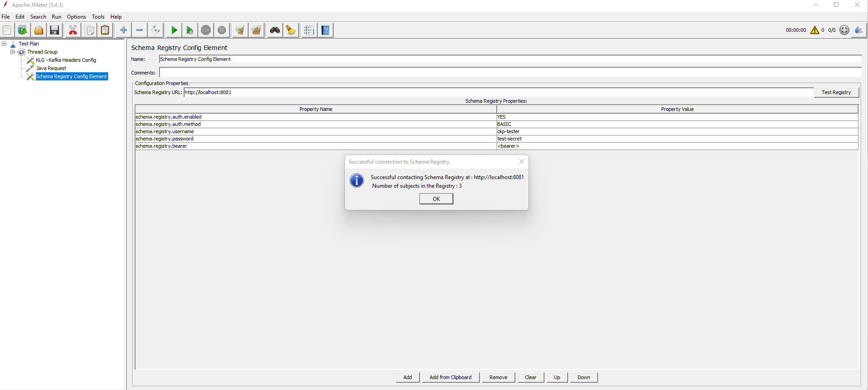Select Thread Group in the tree

coord(42,52)
